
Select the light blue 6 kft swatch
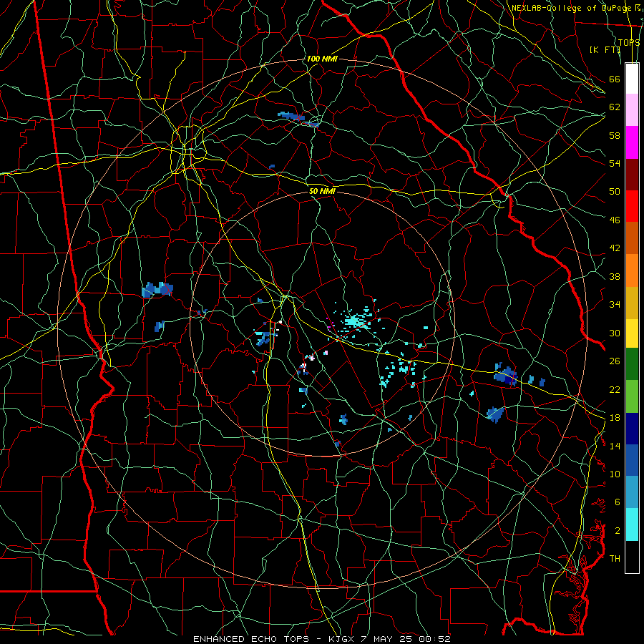[x=632, y=492]
